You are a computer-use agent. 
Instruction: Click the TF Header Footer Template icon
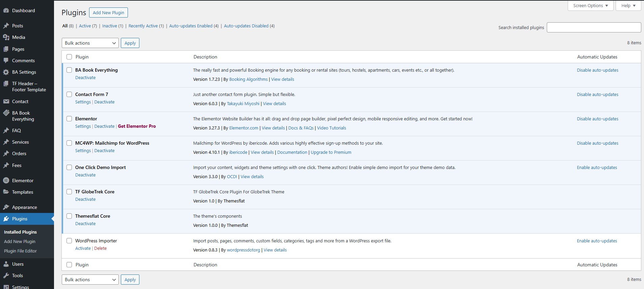click(6, 83)
